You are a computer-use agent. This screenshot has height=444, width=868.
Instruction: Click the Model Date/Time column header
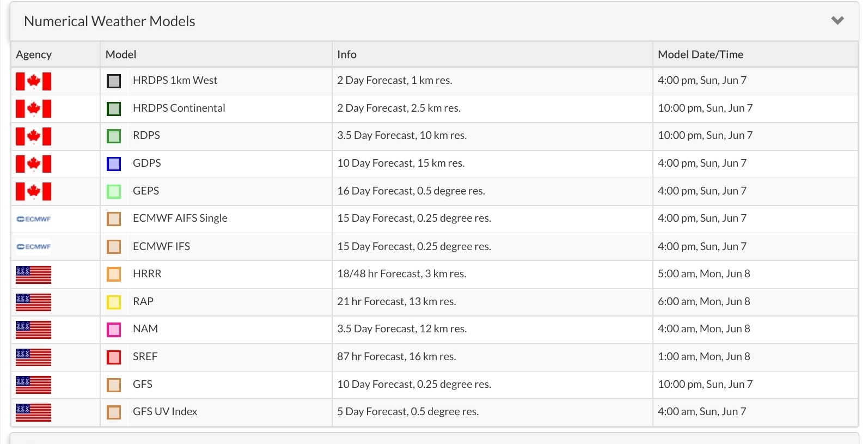pyautogui.click(x=700, y=54)
